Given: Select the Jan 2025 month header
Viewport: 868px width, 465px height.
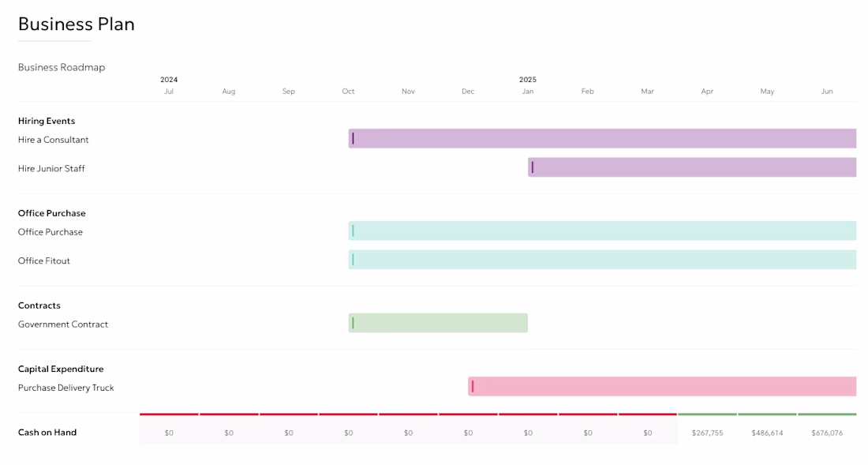Looking at the screenshot, I should point(528,92).
